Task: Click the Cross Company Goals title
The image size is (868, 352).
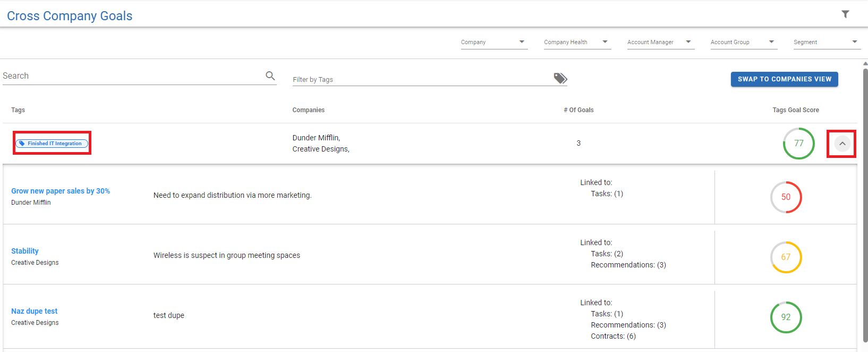Action: [x=70, y=16]
